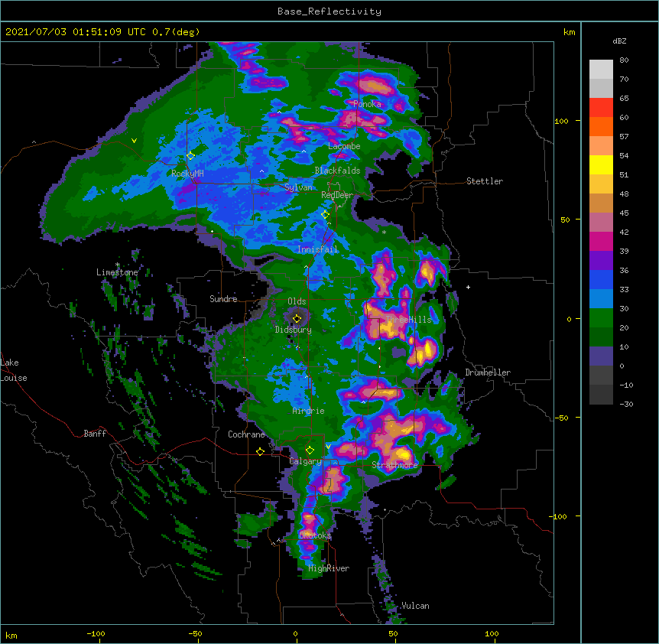Click the yellow diamond marker above RockyMH
This screenshot has height=644, width=659.
[x=191, y=156]
